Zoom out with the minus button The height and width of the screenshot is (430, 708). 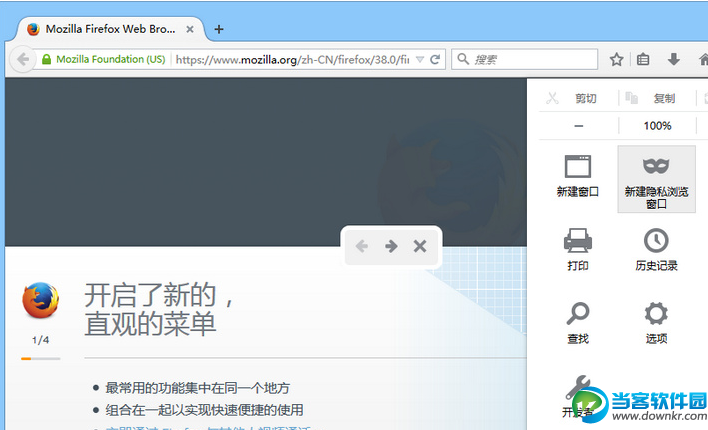pyautogui.click(x=579, y=126)
